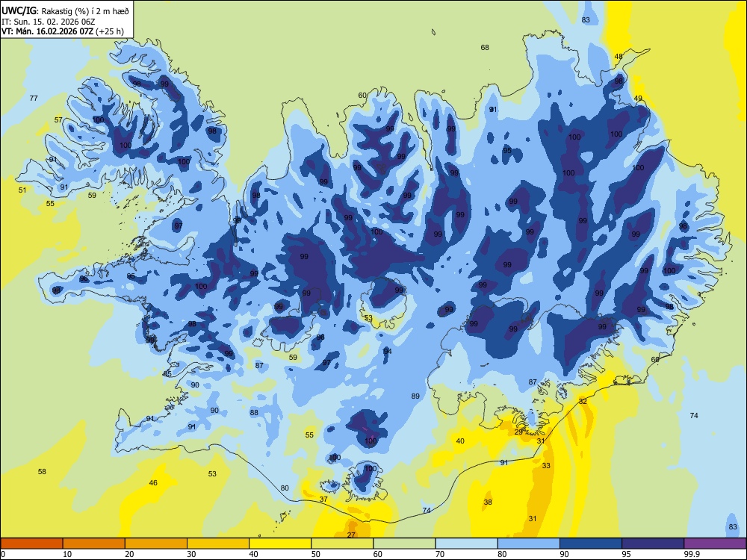
Task: Click the humidity value '32' near the southeast coast
Action: [x=583, y=402]
